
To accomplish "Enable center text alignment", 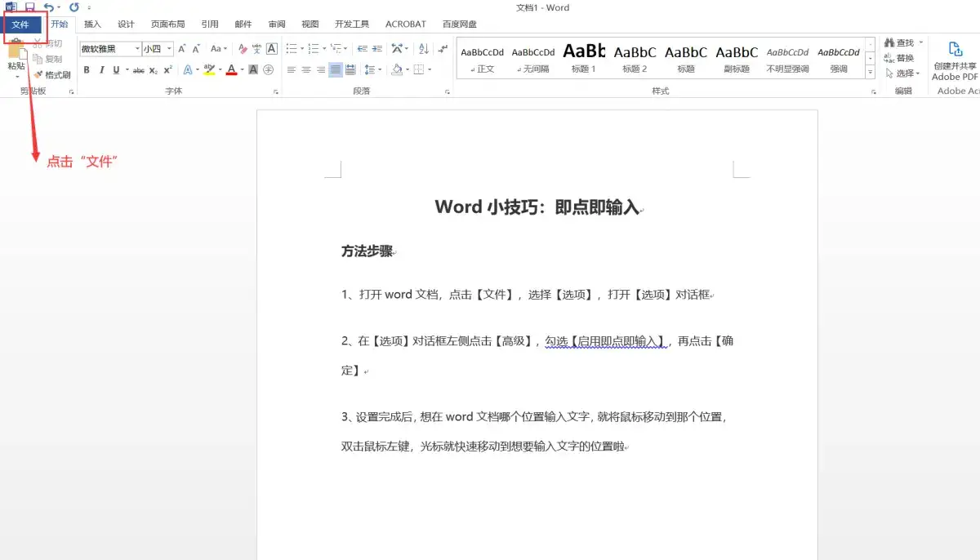I will point(305,69).
